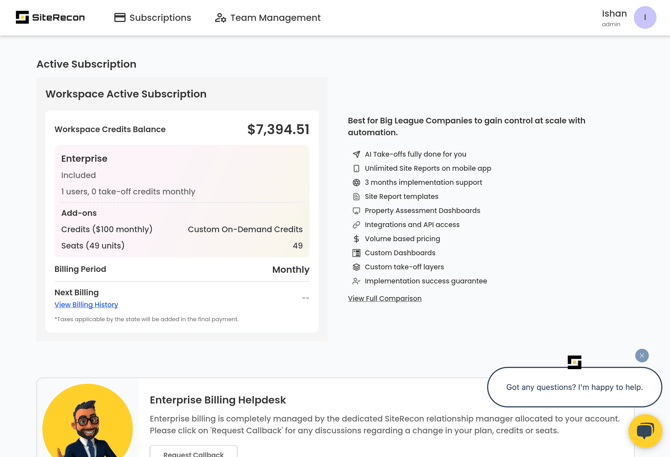Click the Team Management people-gear icon

click(220, 18)
